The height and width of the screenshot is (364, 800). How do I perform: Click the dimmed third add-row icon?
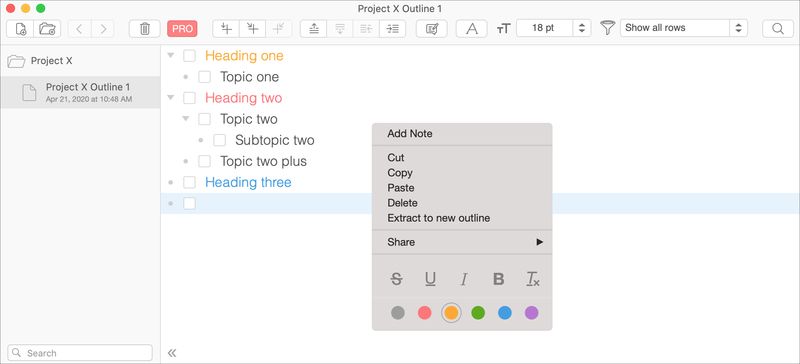pos(279,29)
